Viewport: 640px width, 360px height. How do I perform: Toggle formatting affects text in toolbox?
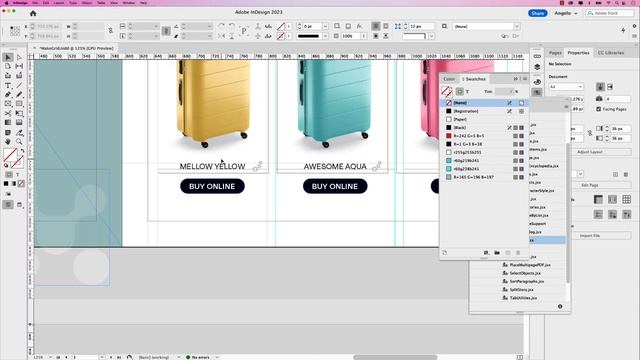[18, 175]
